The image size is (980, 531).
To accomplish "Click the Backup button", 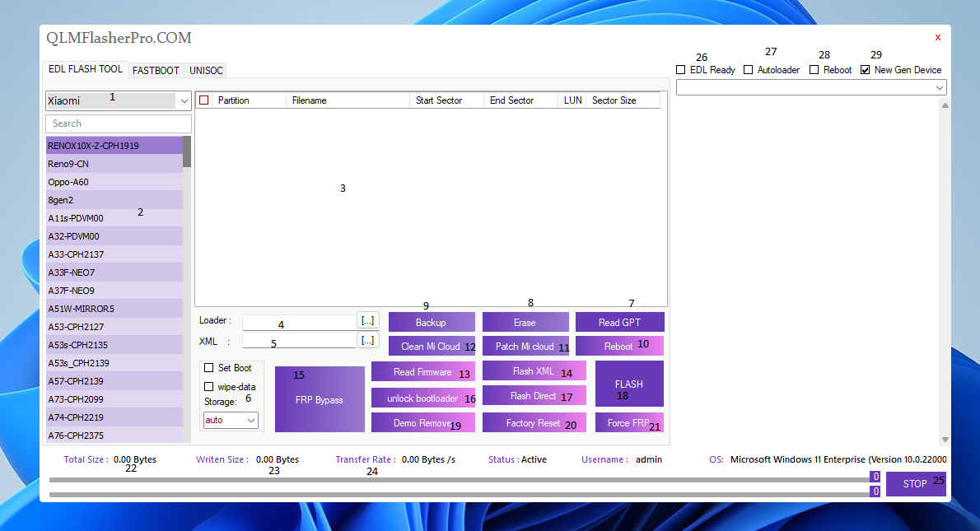I will [432, 323].
